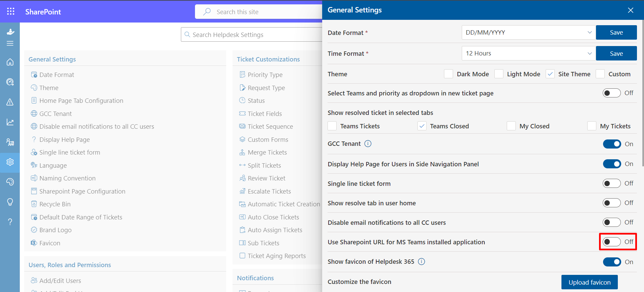This screenshot has height=292, width=644.
Task: Open Merge Tickets customization
Action: (263, 152)
